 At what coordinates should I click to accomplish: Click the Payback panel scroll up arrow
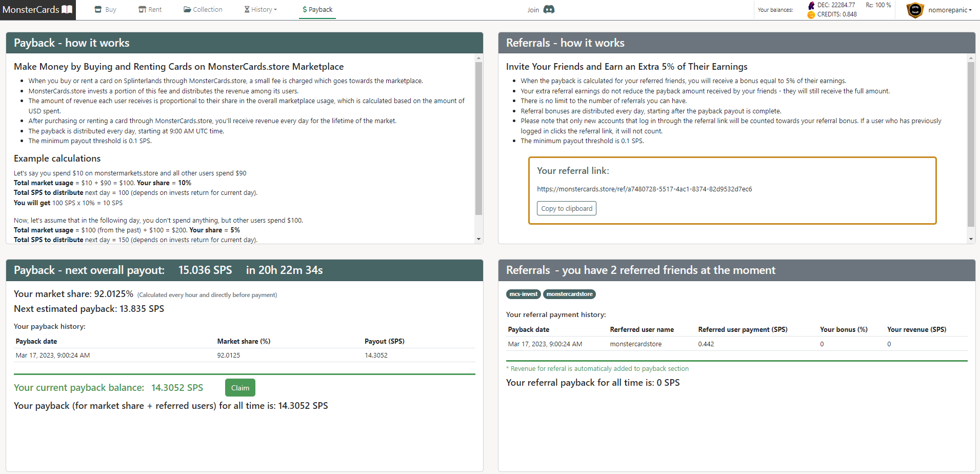coord(478,58)
